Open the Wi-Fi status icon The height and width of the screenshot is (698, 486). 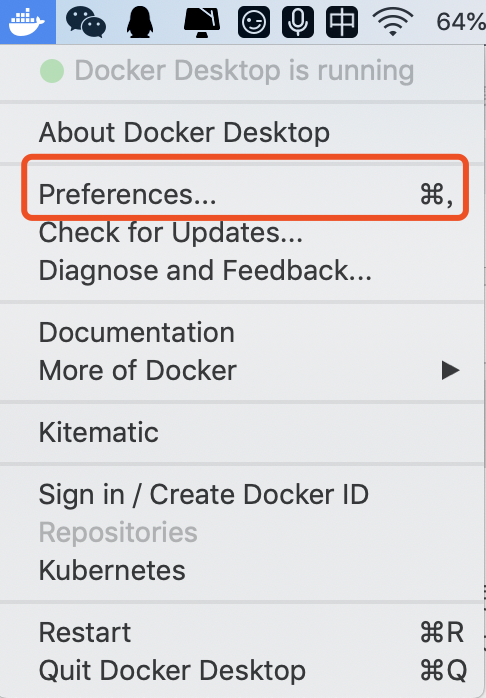[392, 21]
